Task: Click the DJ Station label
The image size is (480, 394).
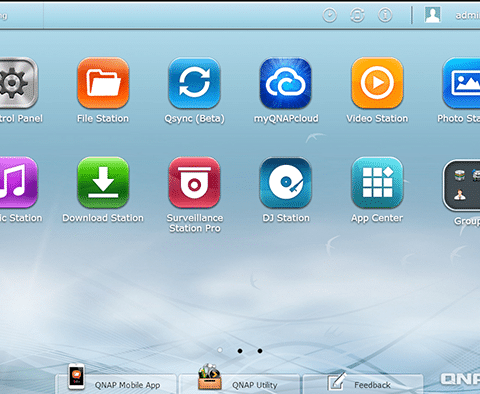Action: coord(286,218)
